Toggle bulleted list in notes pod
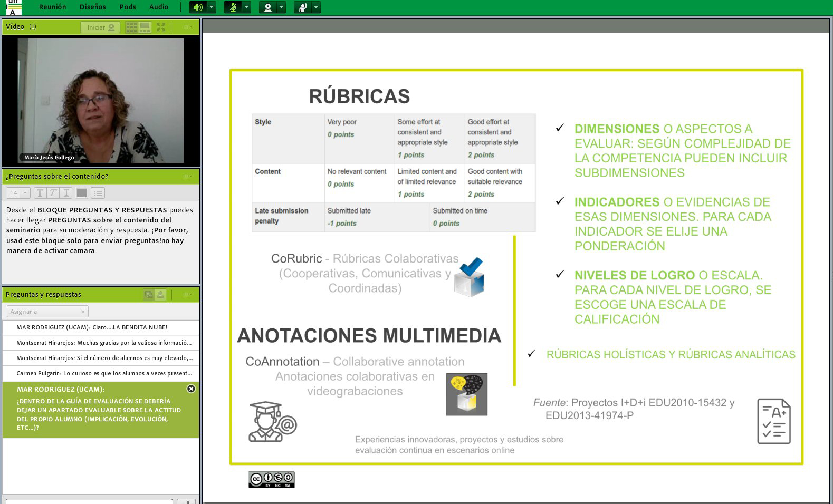The image size is (833, 504). pyautogui.click(x=98, y=193)
